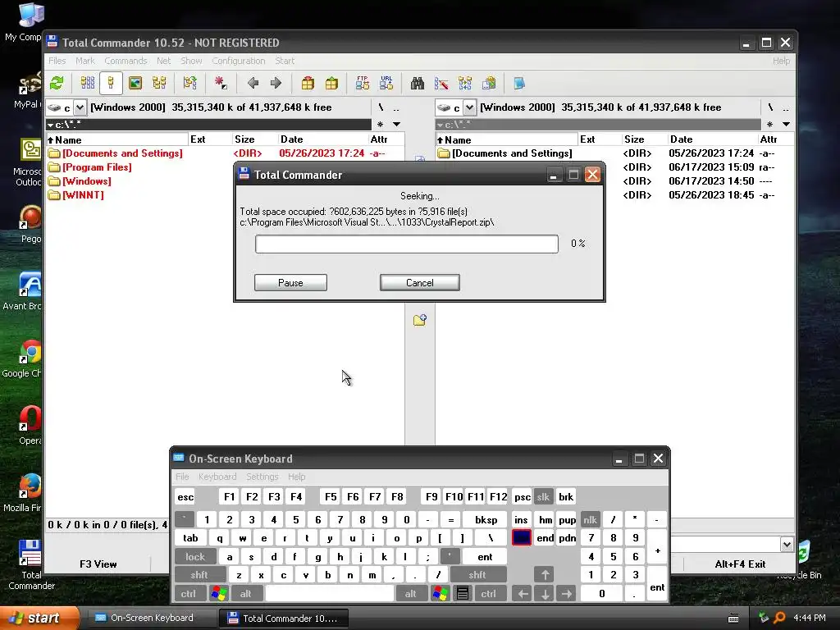This screenshot has width=840, height=630.
Task: Sort left panel by Name column
Action: point(117,139)
